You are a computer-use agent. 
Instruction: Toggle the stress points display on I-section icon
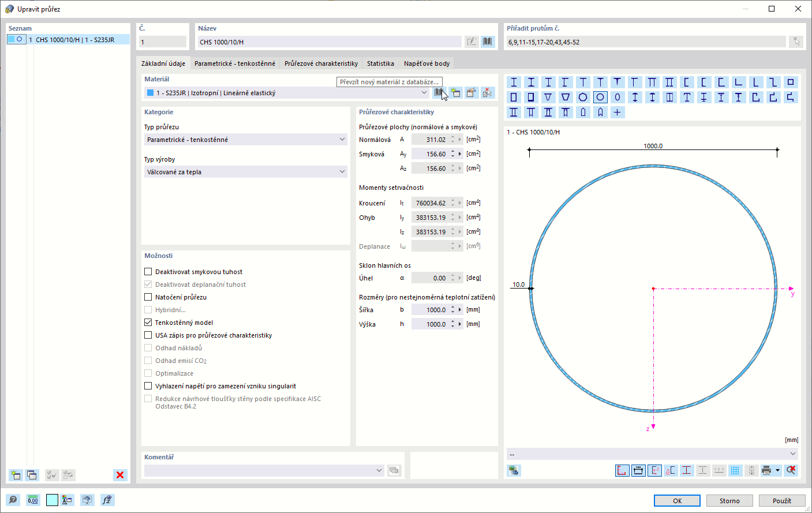[687, 470]
